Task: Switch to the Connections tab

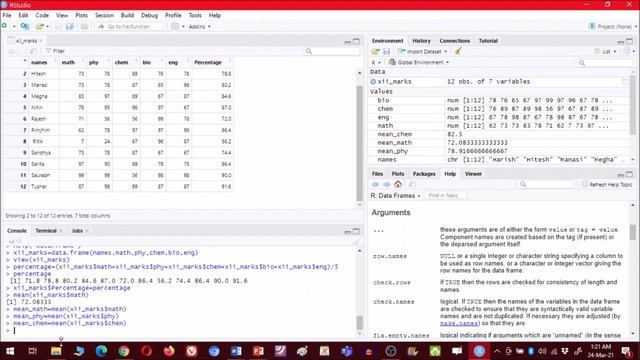Action: tap(455, 41)
